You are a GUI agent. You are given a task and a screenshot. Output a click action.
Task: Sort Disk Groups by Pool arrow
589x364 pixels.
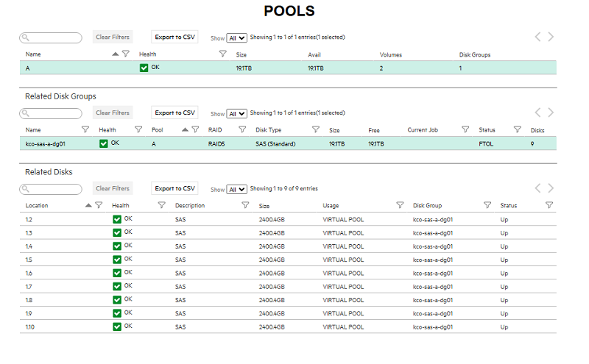(185, 130)
